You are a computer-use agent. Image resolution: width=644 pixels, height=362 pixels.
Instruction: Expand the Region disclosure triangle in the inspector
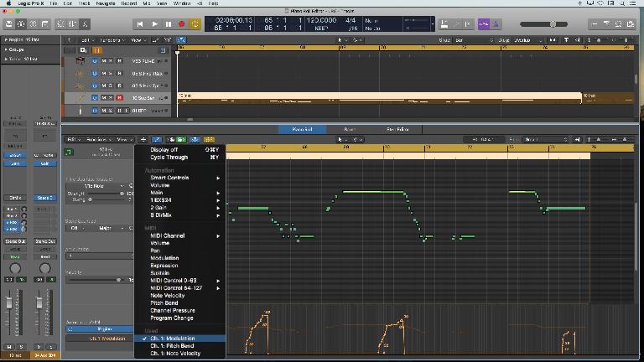tap(6, 40)
